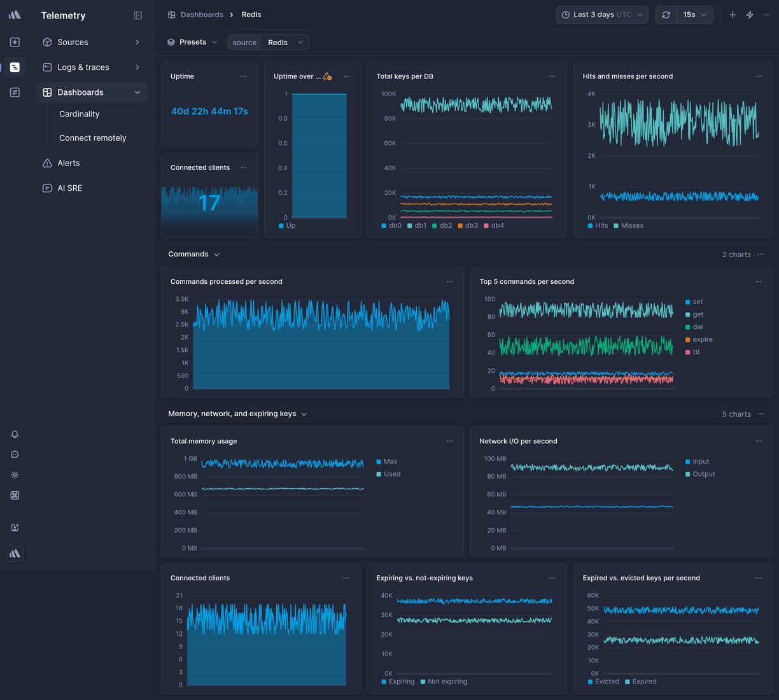Image resolution: width=779 pixels, height=700 pixels.
Task: Click the add panel plus icon in top bar
Action: pos(733,15)
